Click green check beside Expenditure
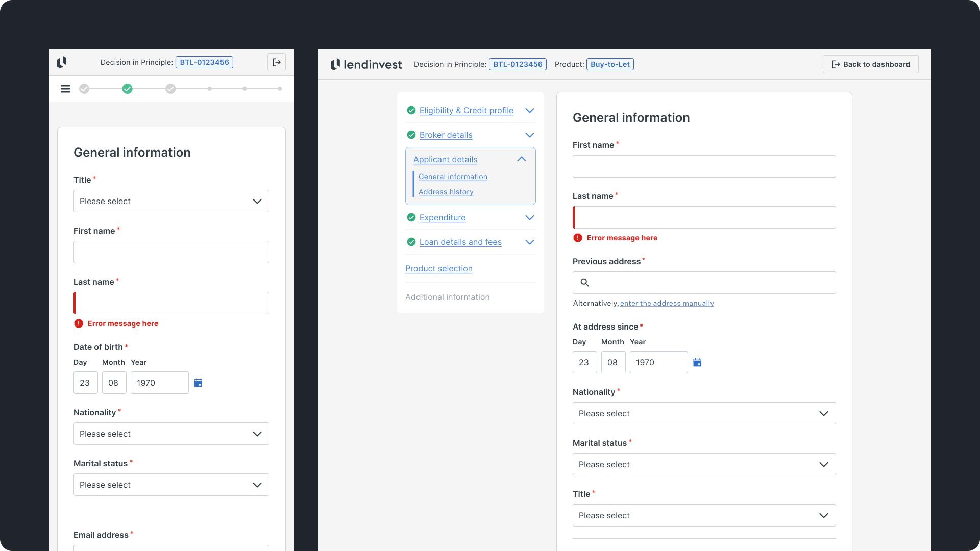 coord(411,217)
